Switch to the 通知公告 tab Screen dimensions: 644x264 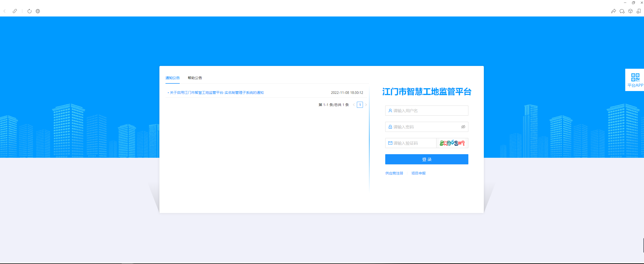173,78
